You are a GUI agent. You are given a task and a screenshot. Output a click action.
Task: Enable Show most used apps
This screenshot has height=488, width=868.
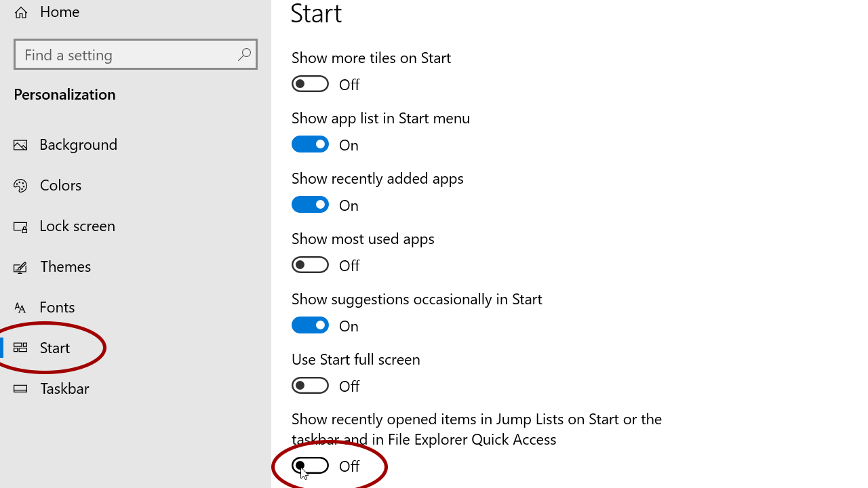tap(310, 264)
